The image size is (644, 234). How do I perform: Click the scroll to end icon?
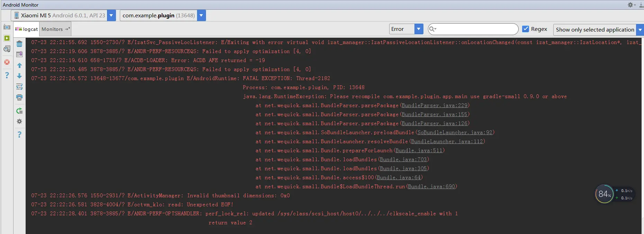point(19,54)
